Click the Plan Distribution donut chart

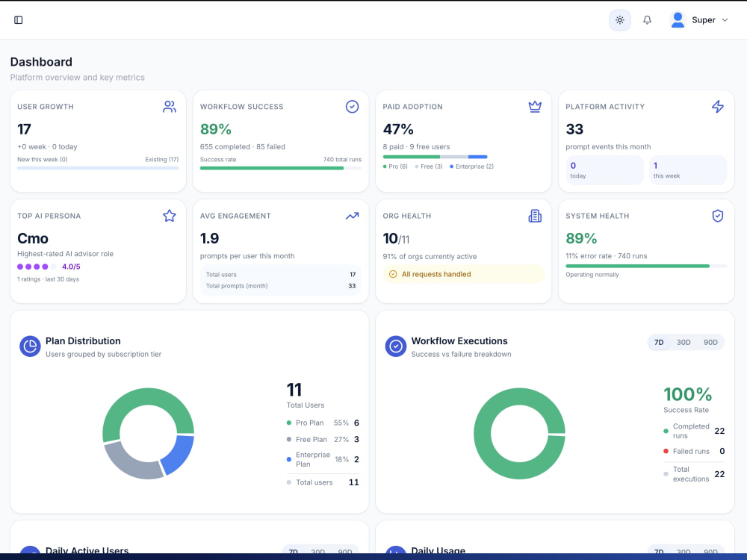(148, 433)
